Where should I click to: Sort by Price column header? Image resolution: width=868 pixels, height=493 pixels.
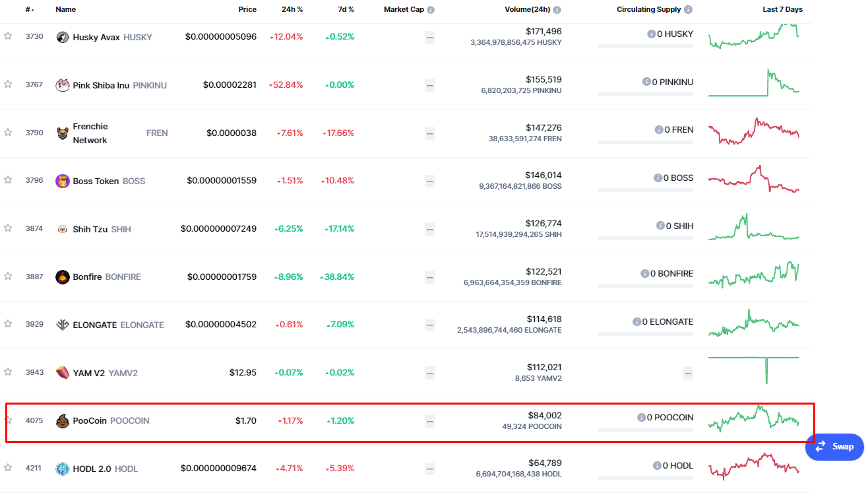(x=247, y=10)
